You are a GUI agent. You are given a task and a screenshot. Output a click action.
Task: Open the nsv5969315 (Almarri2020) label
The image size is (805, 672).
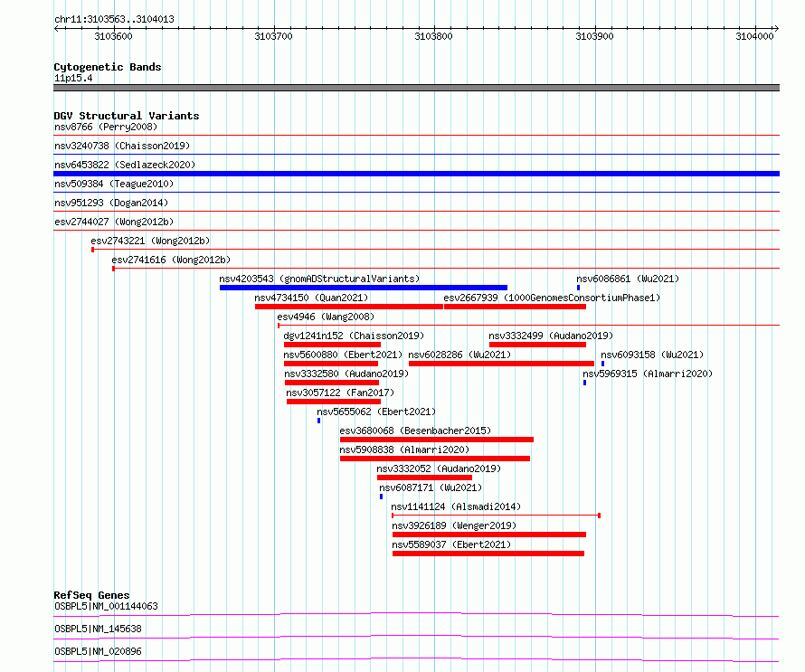click(648, 374)
